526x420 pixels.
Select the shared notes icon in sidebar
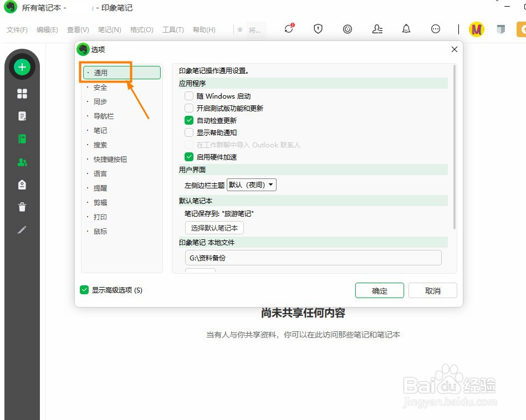[x=22, y=161]
